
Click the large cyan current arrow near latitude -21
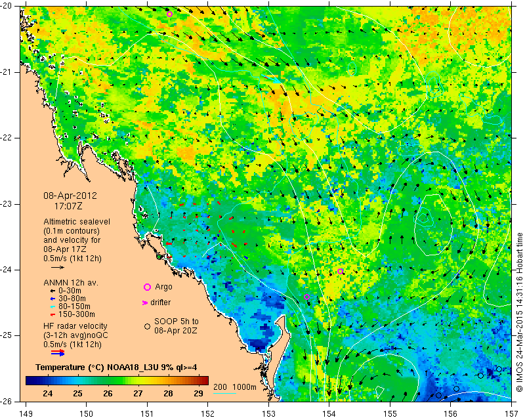(271, 78)
